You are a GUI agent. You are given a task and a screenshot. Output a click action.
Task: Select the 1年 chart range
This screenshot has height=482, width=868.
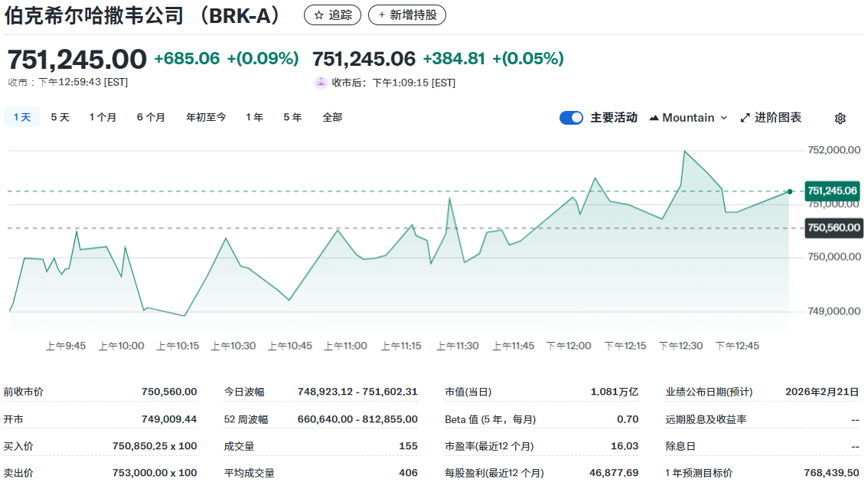[x=254, y=117]
